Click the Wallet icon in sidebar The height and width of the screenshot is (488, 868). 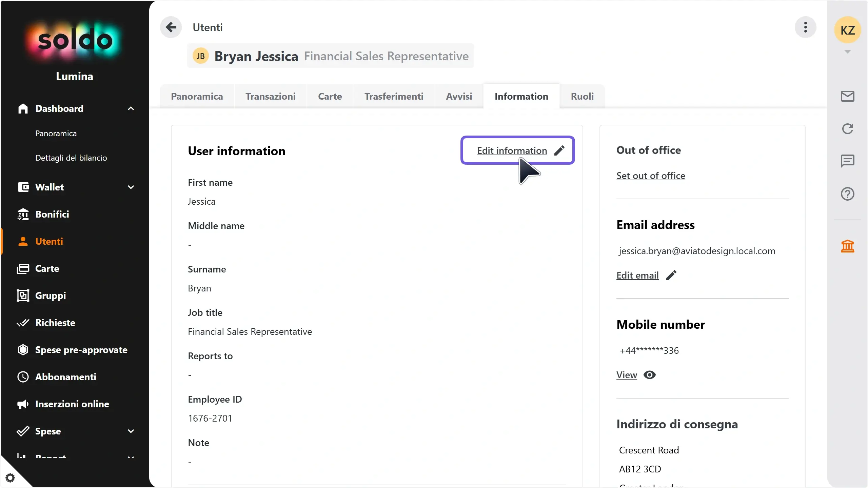(23, 187)
